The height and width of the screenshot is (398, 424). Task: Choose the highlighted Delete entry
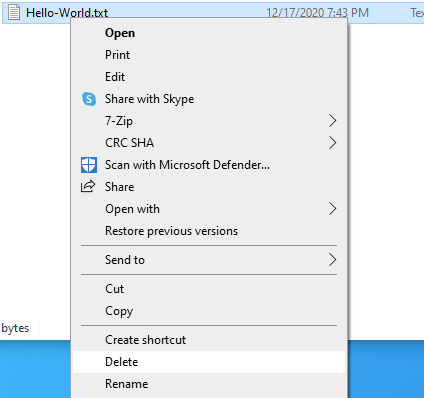(209, 362)
